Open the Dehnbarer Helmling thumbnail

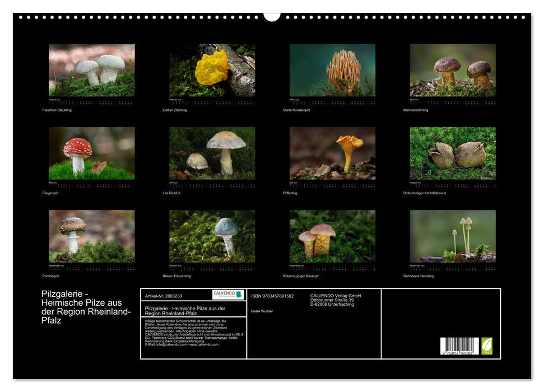pyautogui.click(x=453, y=236)
